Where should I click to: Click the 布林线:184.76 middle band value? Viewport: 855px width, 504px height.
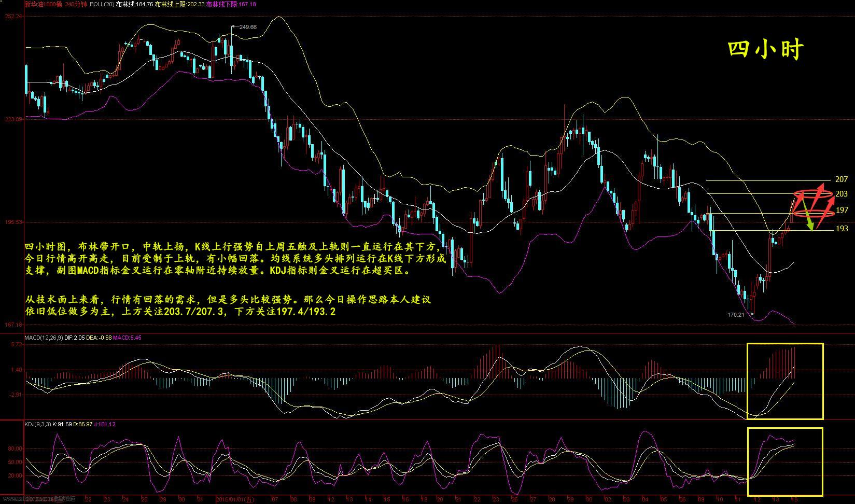point(134,4)
